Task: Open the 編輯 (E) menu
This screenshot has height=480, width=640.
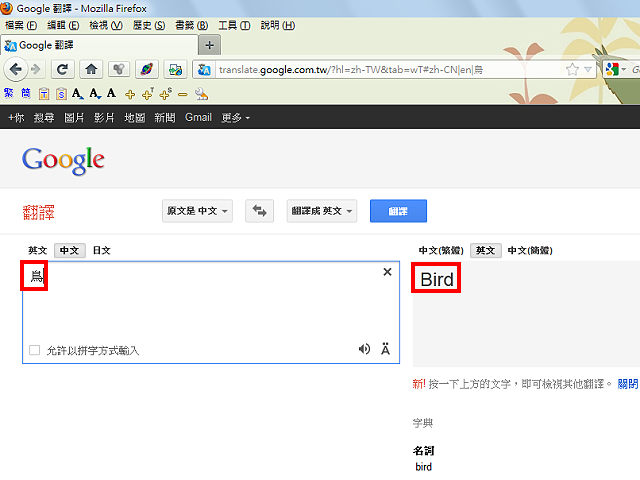Action: pyautogui.click(x=63, y=25)
